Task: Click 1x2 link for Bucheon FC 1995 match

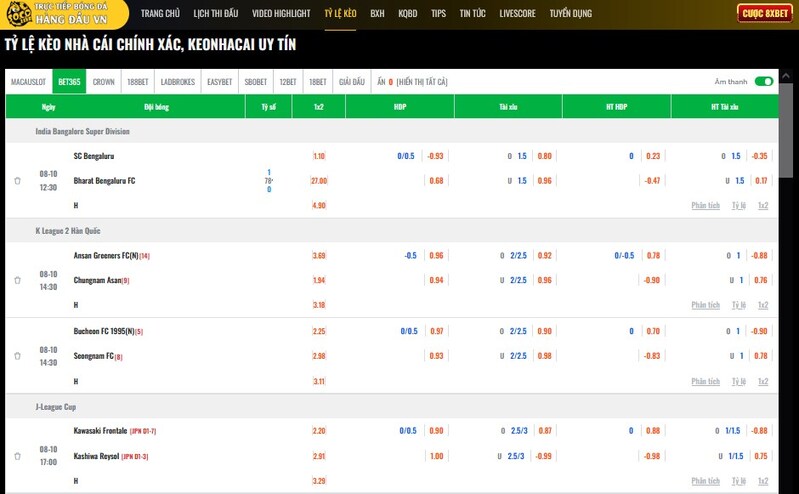Action: 763,381
